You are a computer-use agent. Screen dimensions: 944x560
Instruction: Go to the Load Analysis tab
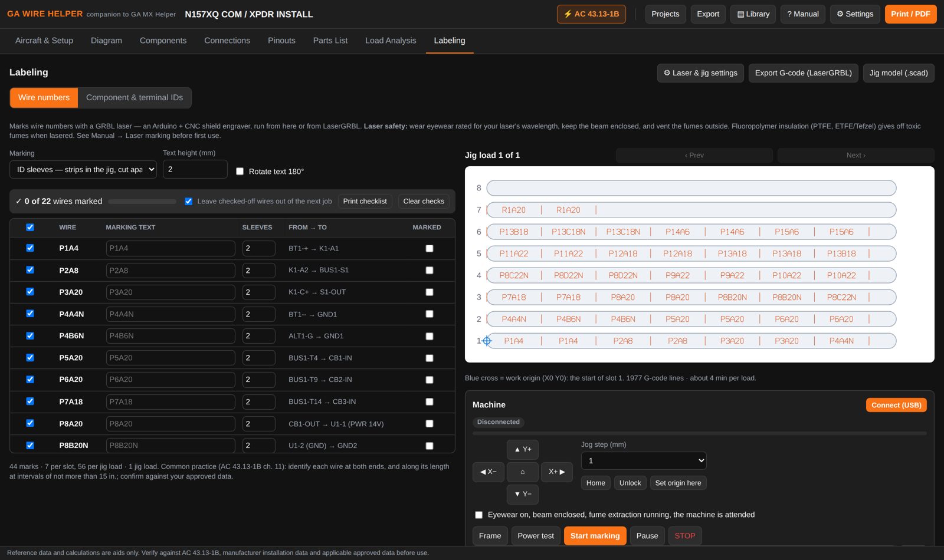click(x=391, y=41)
